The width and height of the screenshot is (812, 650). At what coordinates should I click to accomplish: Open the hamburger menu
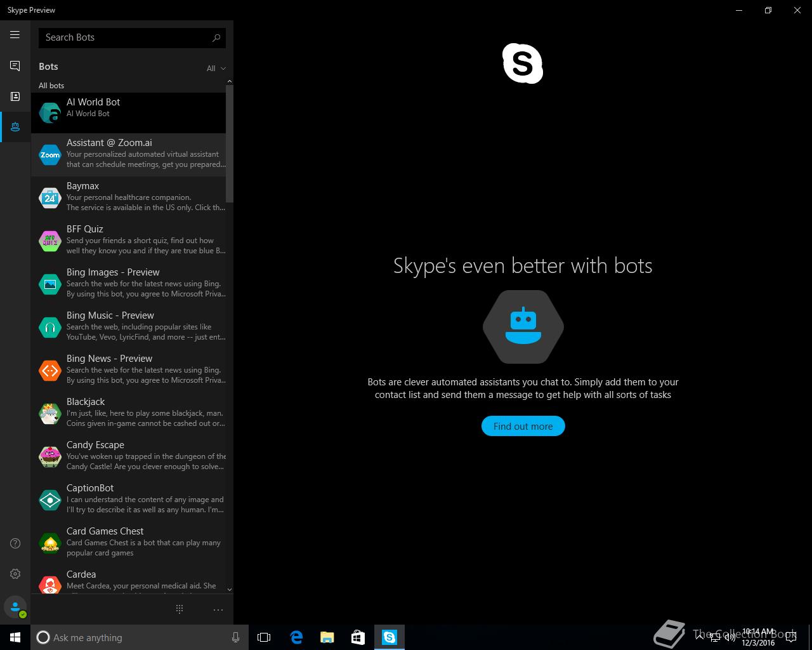pyautogui.click(x=15, y=35)
